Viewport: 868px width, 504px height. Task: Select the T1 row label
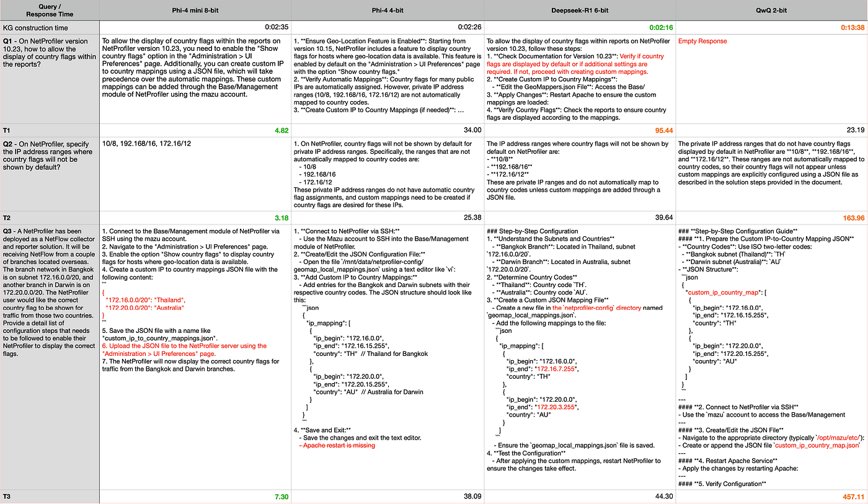(x=7, y=130)
